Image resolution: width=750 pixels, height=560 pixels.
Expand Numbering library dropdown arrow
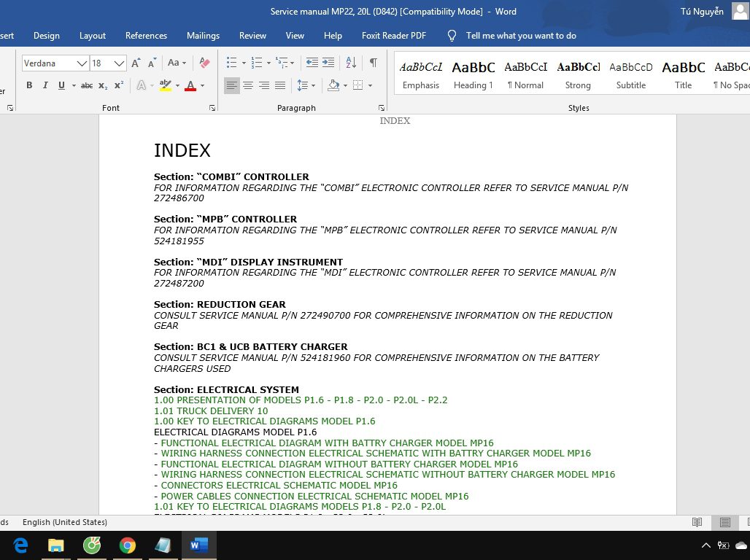[268, 63]
